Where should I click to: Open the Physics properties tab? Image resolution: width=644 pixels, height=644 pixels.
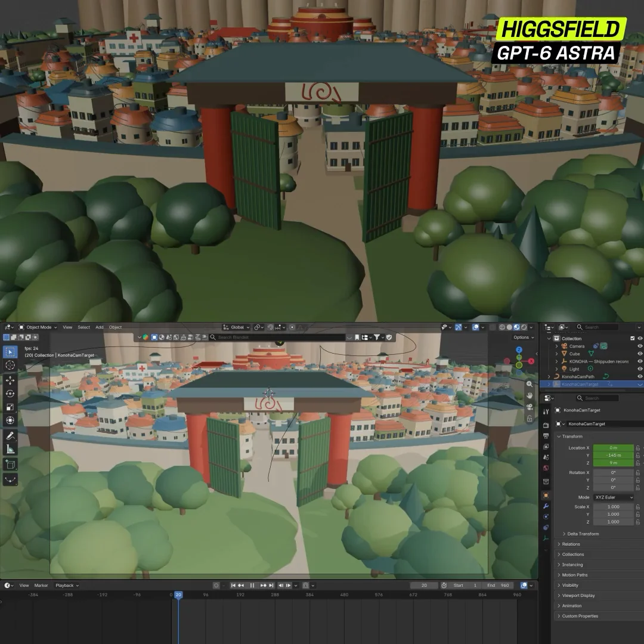(546, 516)
